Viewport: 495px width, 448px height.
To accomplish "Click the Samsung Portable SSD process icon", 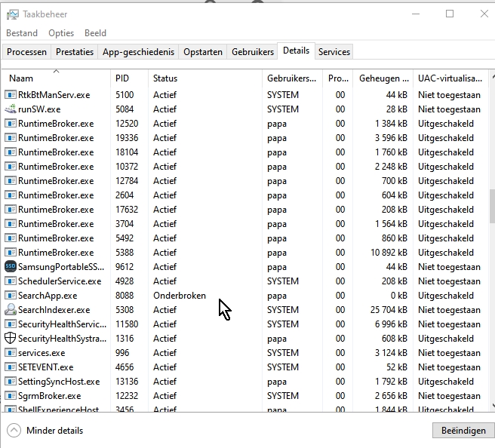I will 11,267.
